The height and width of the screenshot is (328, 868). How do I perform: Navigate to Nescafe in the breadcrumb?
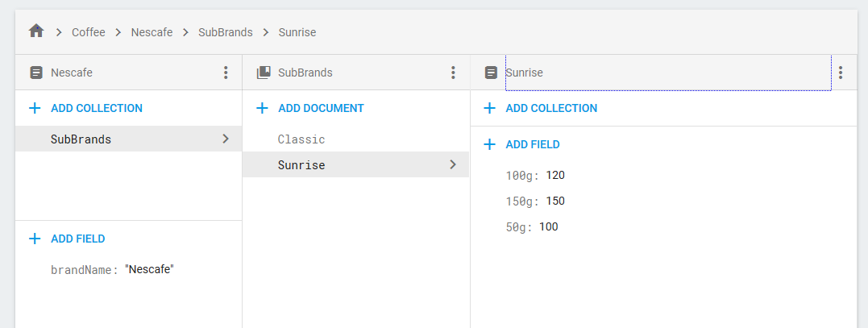tap(152, 32)
